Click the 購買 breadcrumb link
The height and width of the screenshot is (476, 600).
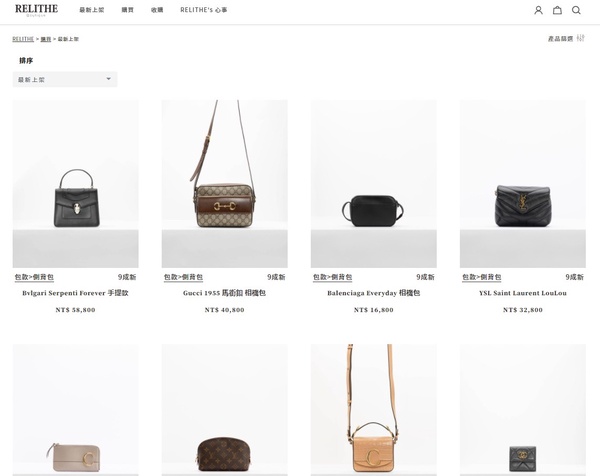(46, 39)
